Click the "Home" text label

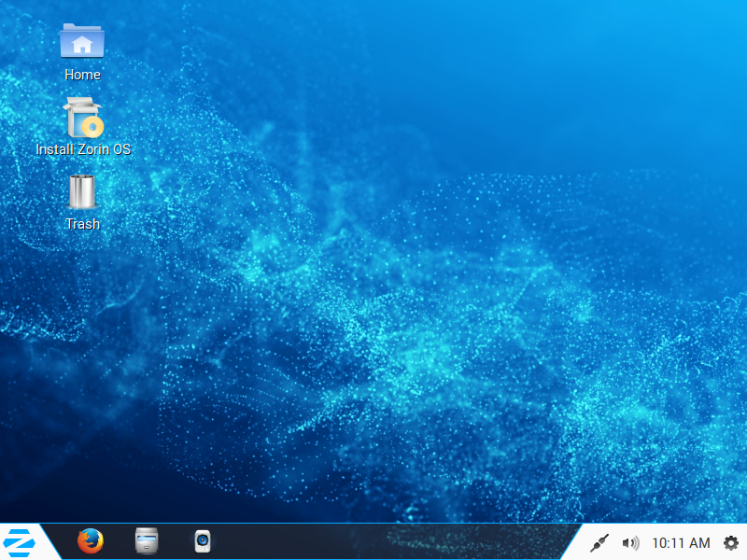pyautogui.click(x=82, y=75)
